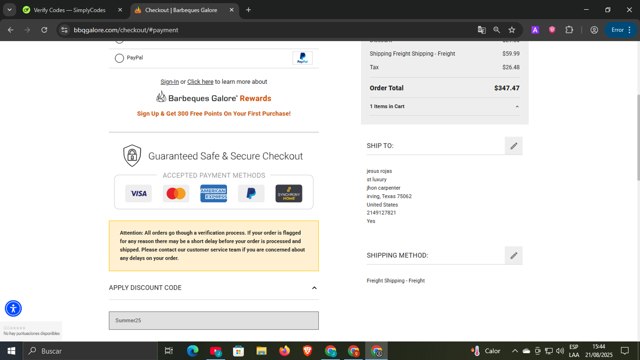Open the Calor weather widget
Screen dimensions: 640x360
point(485,351)
